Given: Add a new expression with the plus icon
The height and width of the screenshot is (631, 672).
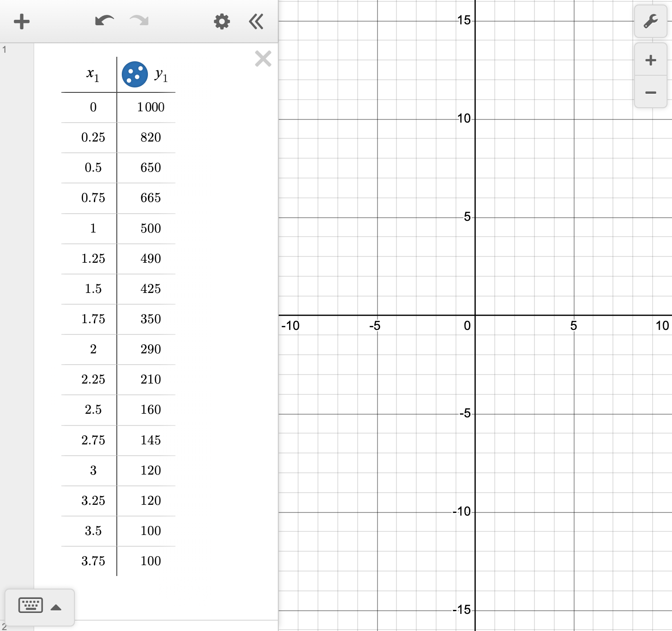Looking at the screenshot, I should coord(22,21).
